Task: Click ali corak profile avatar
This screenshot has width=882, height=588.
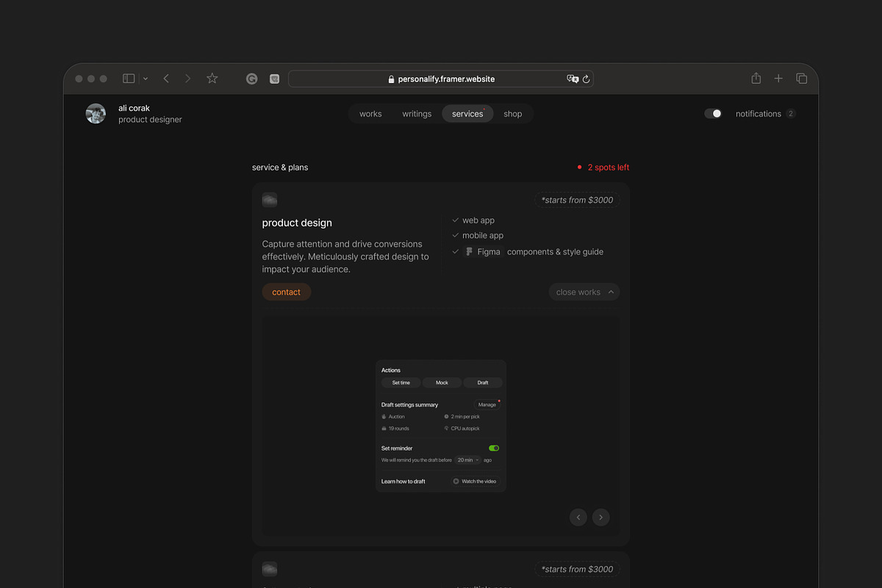Action: click(x=96, y=113)
